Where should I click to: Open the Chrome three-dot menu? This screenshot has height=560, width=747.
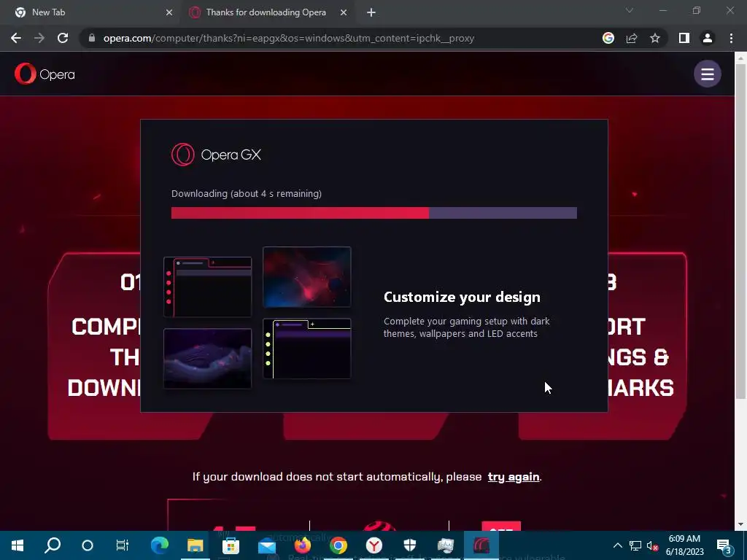(x=731, y=38)
